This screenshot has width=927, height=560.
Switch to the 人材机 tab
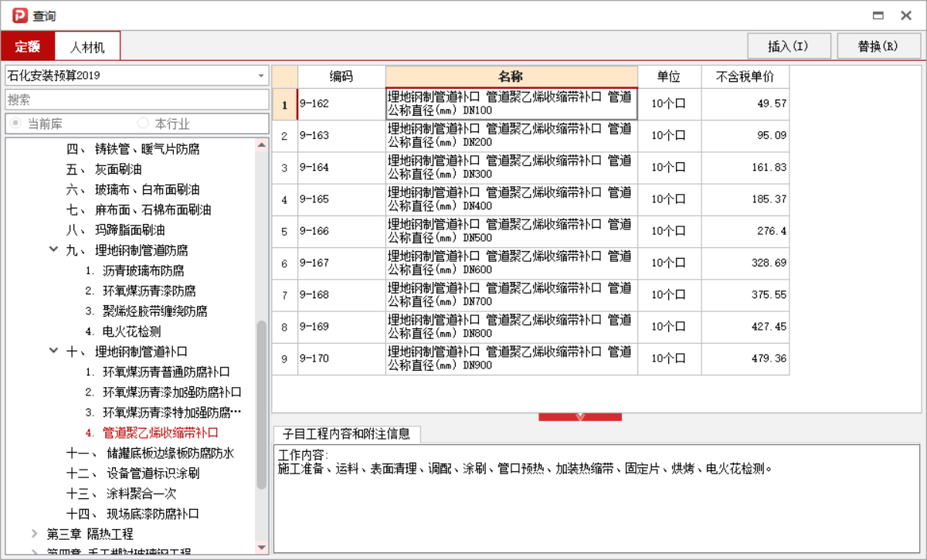[87, 46]
